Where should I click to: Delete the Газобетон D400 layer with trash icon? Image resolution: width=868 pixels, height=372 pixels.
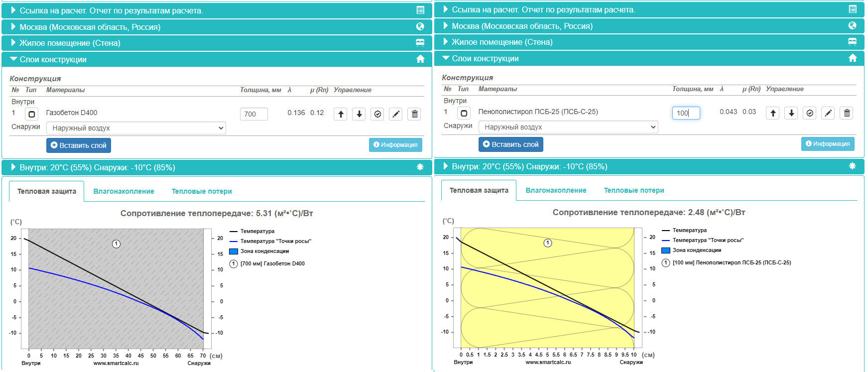(414, 114)
